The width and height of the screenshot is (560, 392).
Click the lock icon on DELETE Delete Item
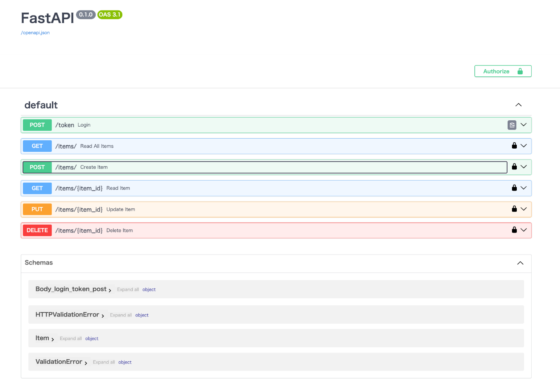point(514,230)
